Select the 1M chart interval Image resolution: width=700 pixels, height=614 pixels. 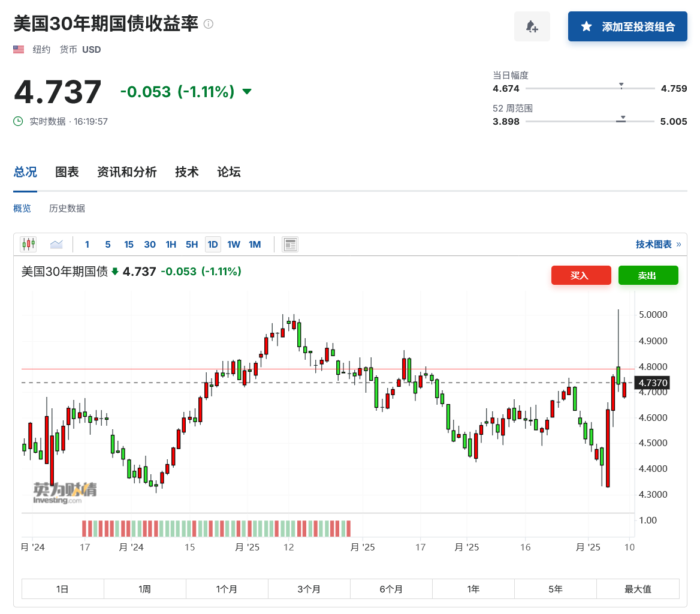click(x=255, y=244)
